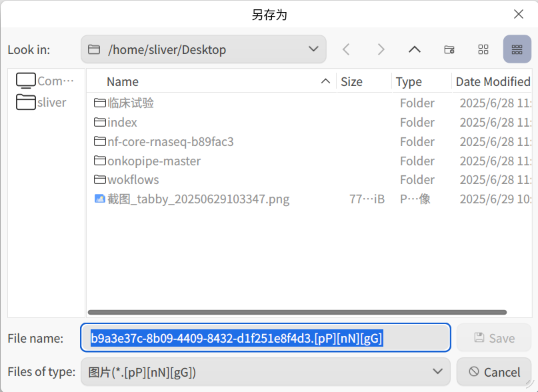Select the wokflows folder
The height and width of the screenshot is (392, 538).
(x=126, y=179)
